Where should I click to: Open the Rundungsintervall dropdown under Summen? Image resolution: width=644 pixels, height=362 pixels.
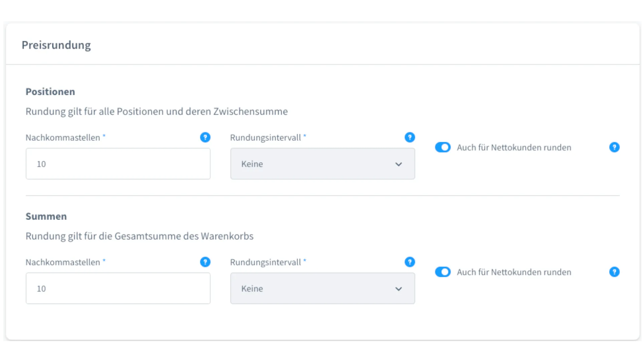(322, 289)
